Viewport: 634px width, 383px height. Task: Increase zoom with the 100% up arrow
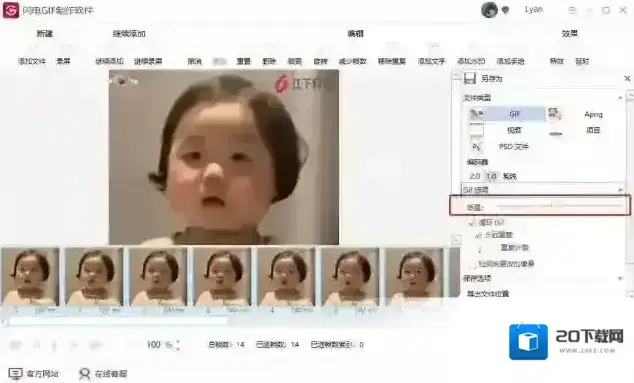178,342
